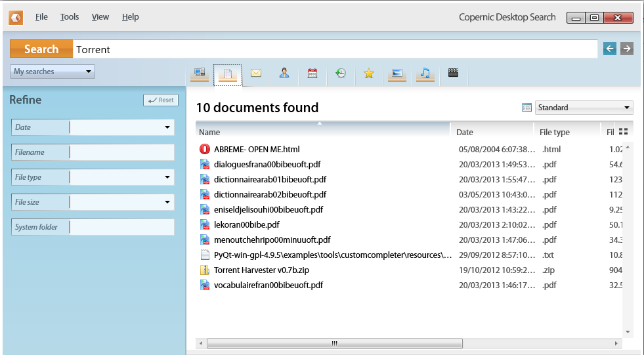
Task: Click the view layout icon beside Standard
Action: click(x=526, y=108)
